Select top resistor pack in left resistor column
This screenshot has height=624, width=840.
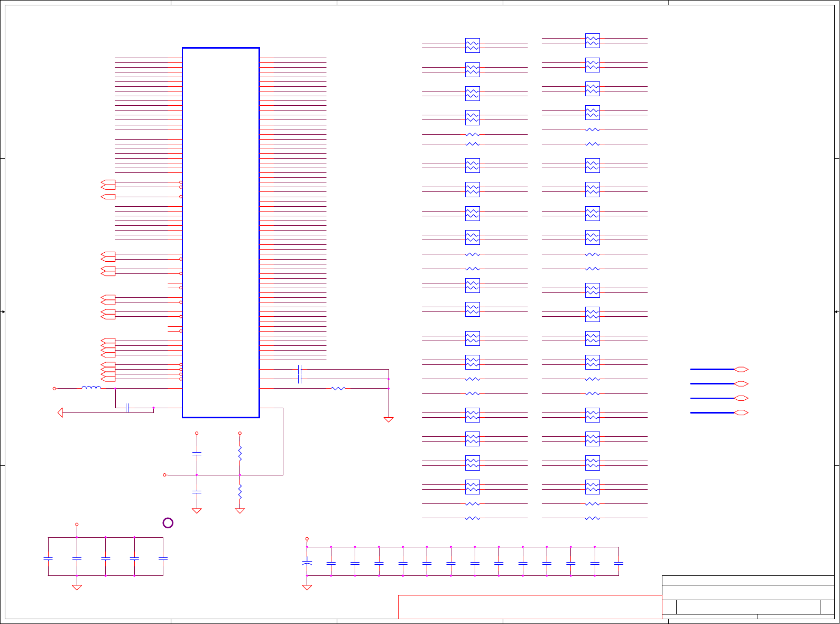[473, 45]
